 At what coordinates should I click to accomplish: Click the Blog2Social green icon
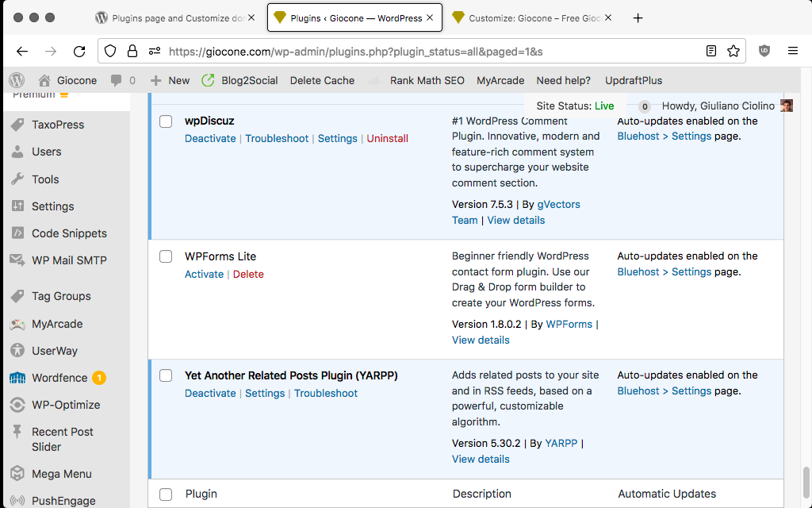coord(209,80)
